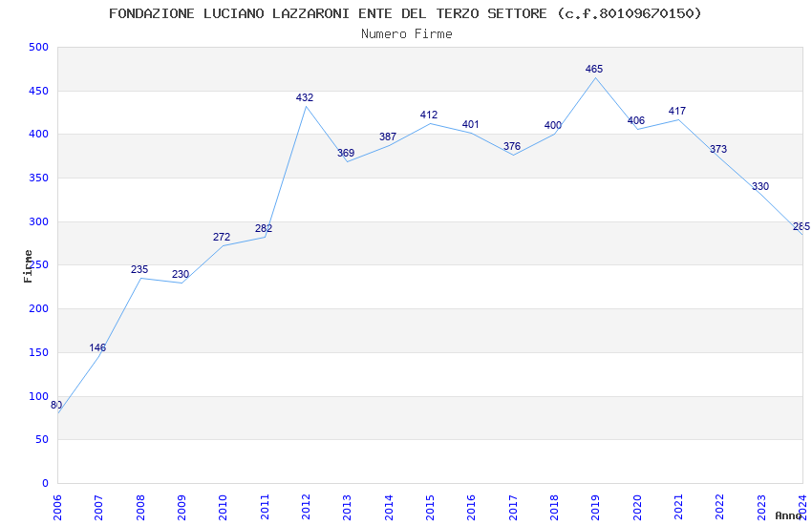Click the 465 peak data point for 2019

pos(595,77)
